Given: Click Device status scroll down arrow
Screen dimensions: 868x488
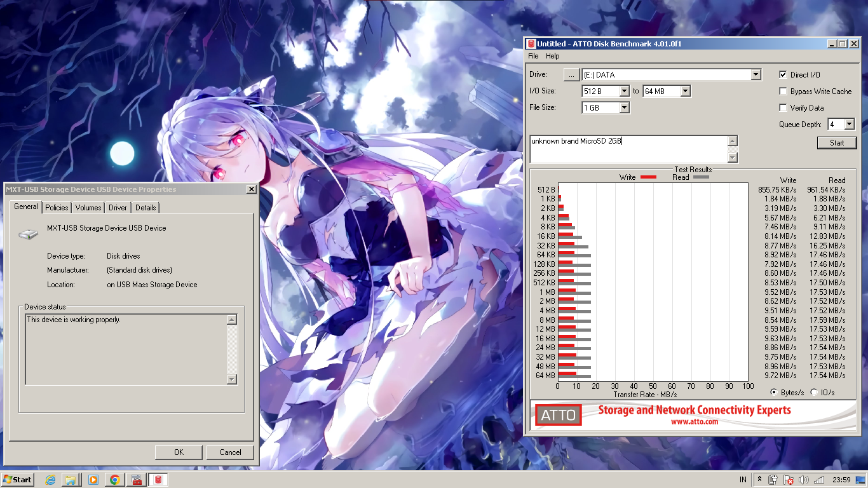Looking at the screenshot, I should click(x=231, y=379).
